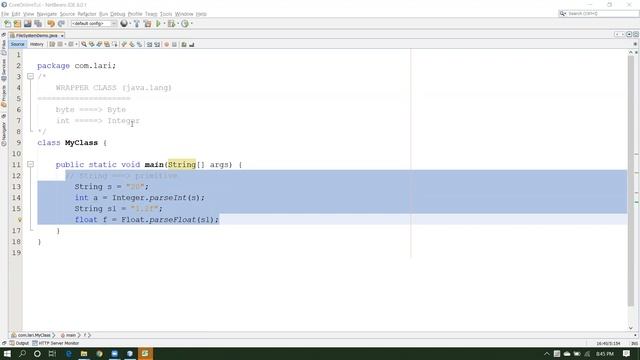Click the hint lightbulb at line 16
640x360 pixels.
coord(19,220)
